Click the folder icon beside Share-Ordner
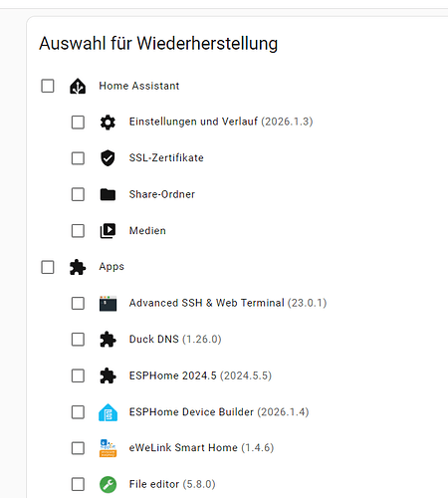448x498 pixels. (x=108, y=194)
